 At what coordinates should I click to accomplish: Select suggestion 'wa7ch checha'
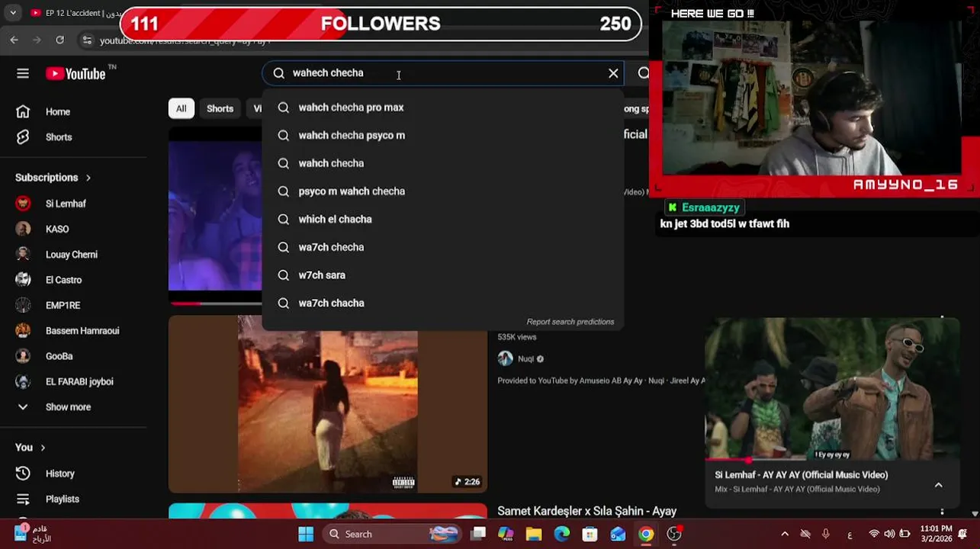click(442, 247)
